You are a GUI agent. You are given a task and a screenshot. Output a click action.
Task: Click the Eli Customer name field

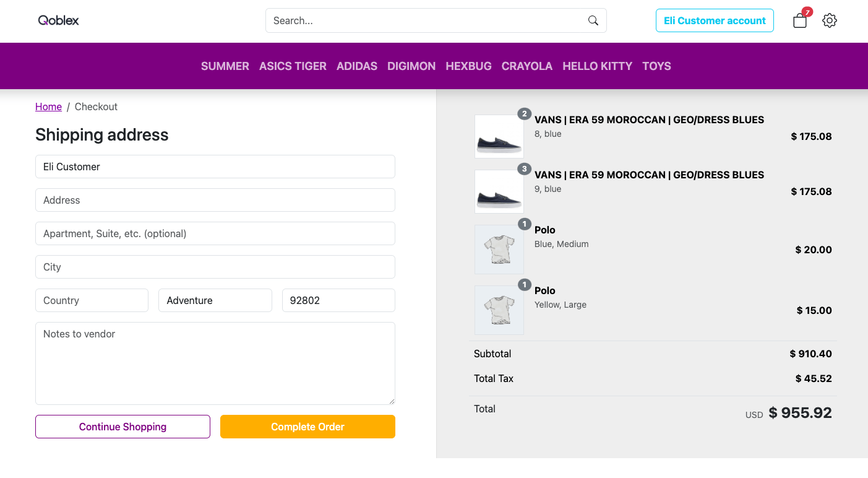tap(215, 167)
